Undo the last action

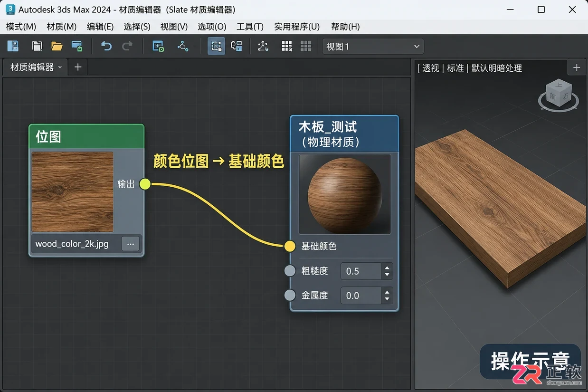point(106,46)
